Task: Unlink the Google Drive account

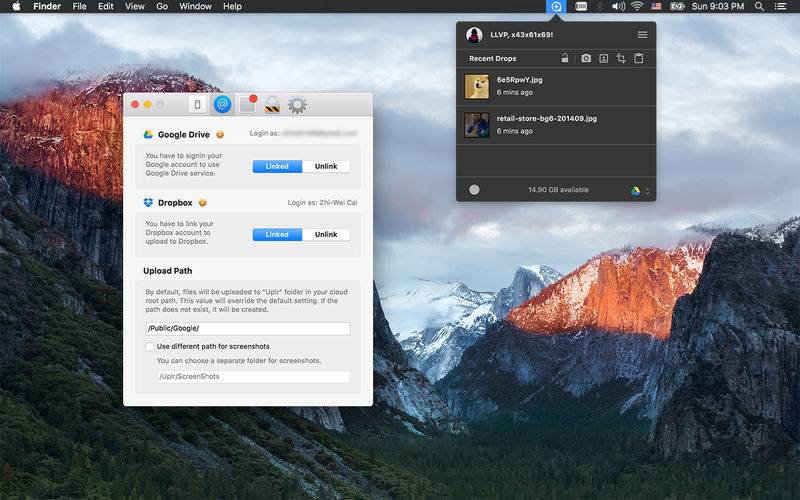Action: click(x=326, y=166)
